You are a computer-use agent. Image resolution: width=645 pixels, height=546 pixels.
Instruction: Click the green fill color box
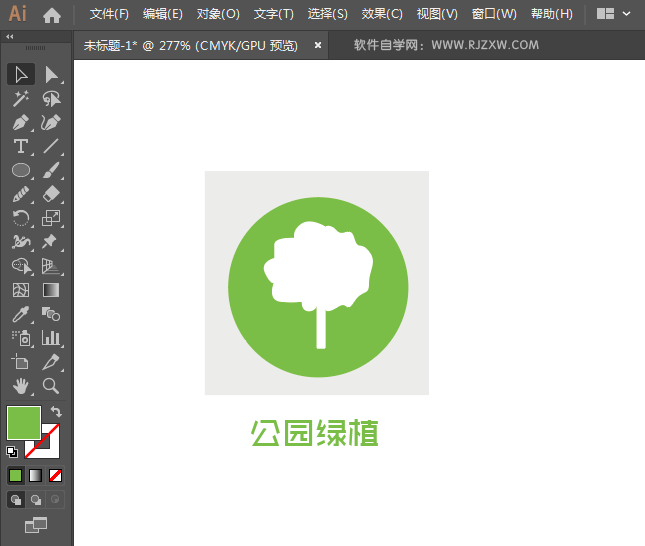coord(24,423)
